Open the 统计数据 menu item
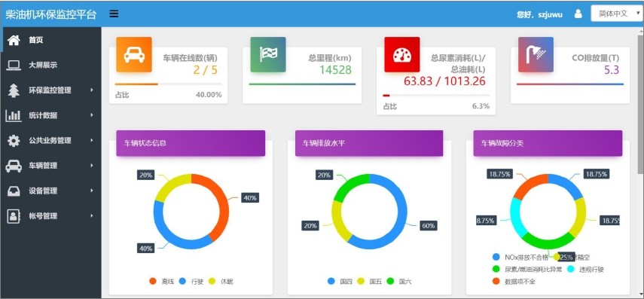Image resolution: width=644 pixels, height=299 pixels. pyautogui.click(x=50, y=115)
